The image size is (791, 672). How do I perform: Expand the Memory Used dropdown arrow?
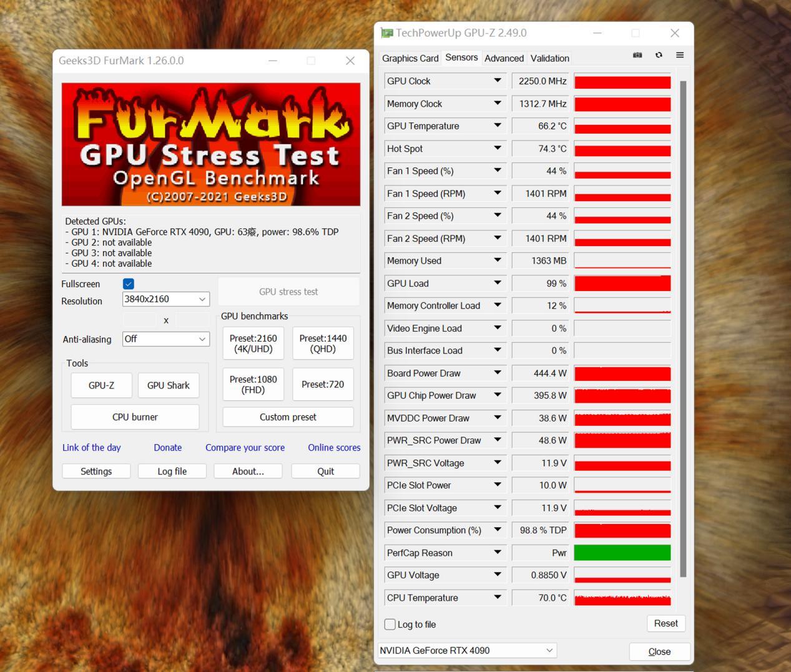coord(498,260)
